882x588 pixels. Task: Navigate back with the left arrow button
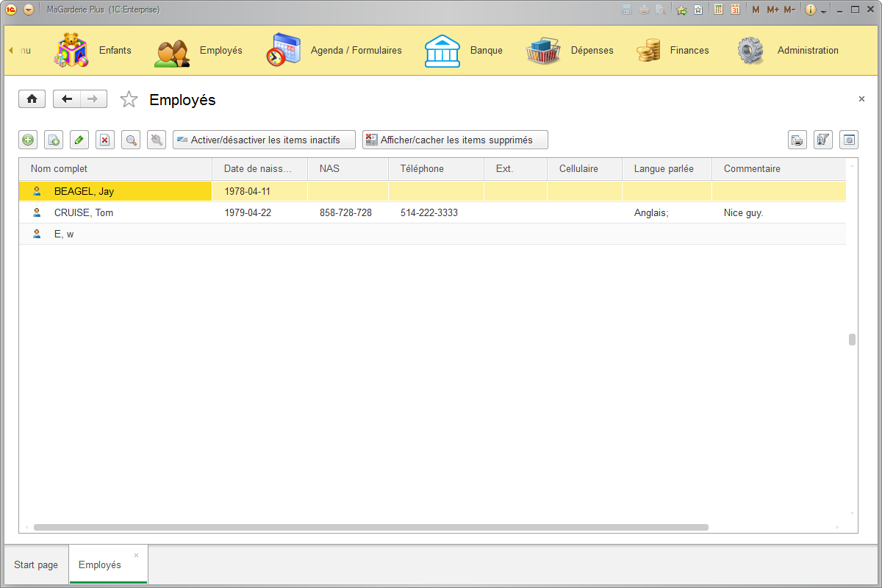coord(66,98)
